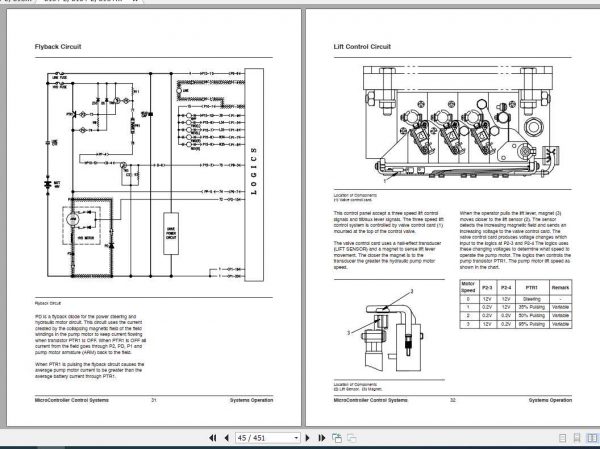
Task: Go to the next page
Action: click(307, 438)
